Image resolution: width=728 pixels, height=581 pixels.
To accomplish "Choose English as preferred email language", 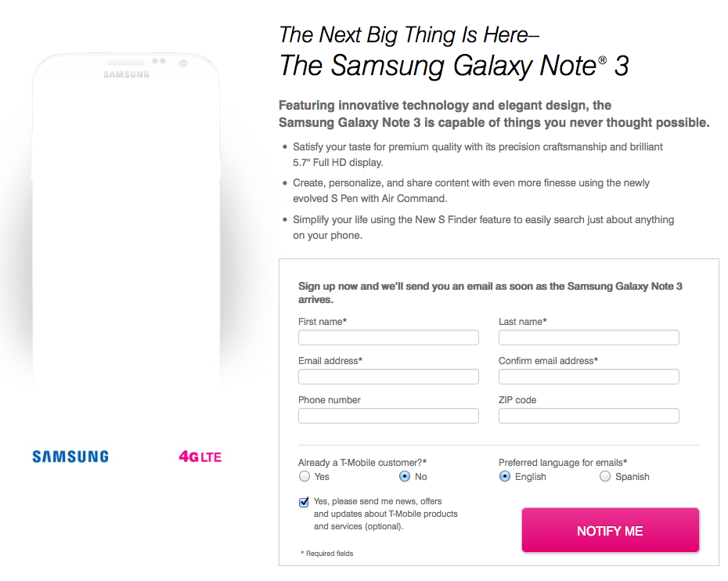I will point(505,476).
